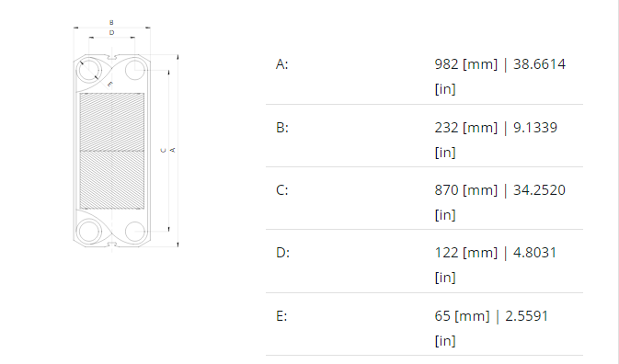Click the value 122 [mm] | 4.8031
The height and width of the screenshot is (364, 619).
496,253
